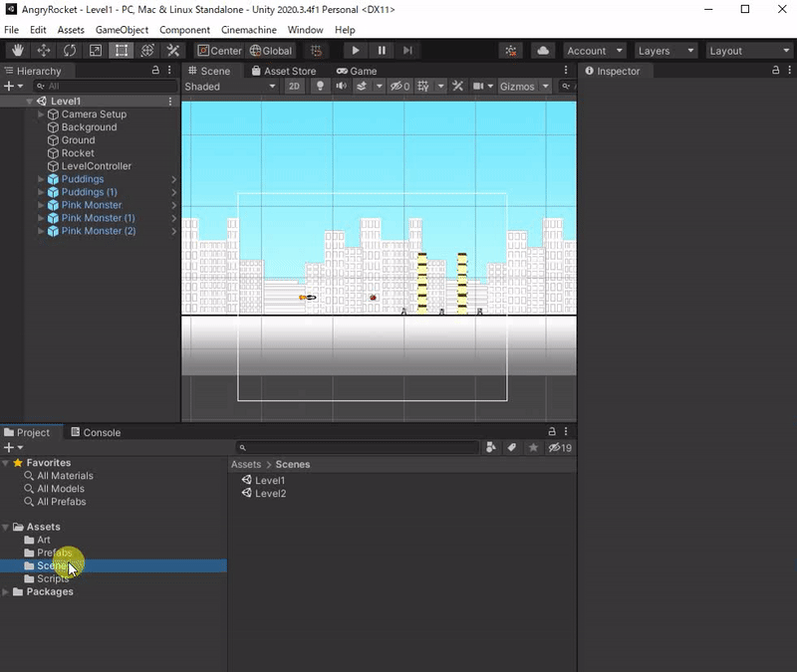Expand the Camera Setup object
Screen dimensions: 797x672
(x=41, y=114)
